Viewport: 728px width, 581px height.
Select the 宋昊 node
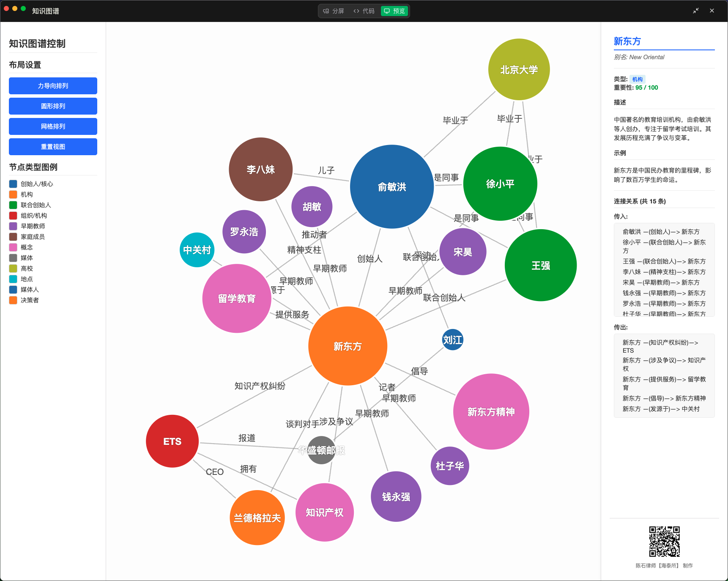point(463,252)
